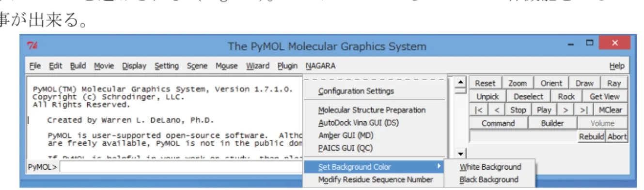This screenshot has height=190, width=644.
Task: Focus the PyMOL> command input field
Action: (180, 167)
